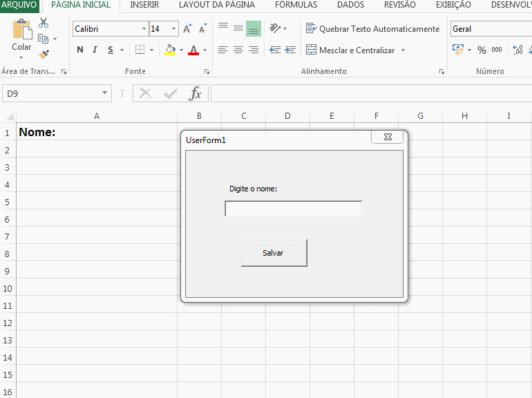
Task: Decrease font size with small A icon
Action: pos(203,29)
